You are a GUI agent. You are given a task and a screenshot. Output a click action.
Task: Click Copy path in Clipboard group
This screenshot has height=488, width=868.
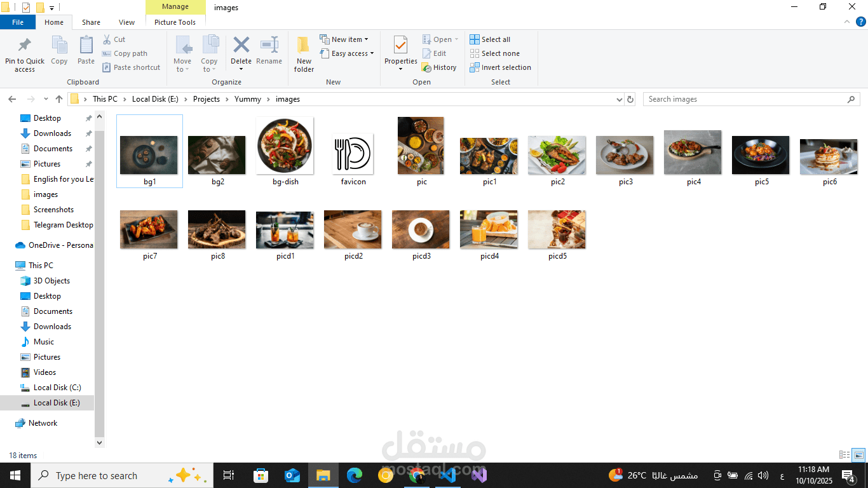pyautogui.click(x=125, y=53)
